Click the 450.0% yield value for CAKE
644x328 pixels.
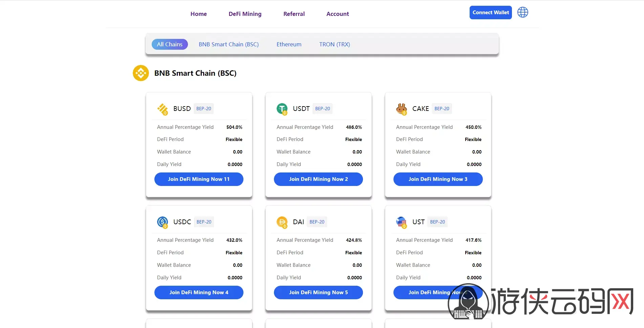(x=473, y=127)
